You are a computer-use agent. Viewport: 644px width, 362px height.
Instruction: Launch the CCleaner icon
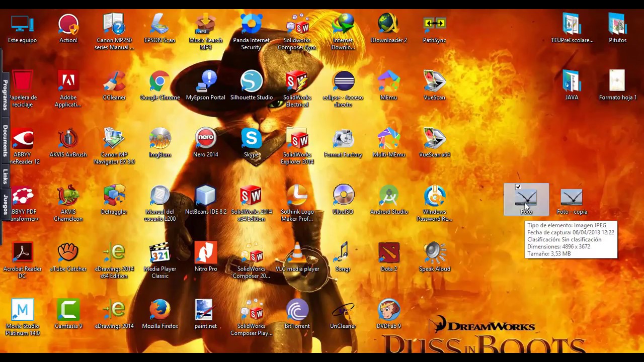[x=114, y=81]
